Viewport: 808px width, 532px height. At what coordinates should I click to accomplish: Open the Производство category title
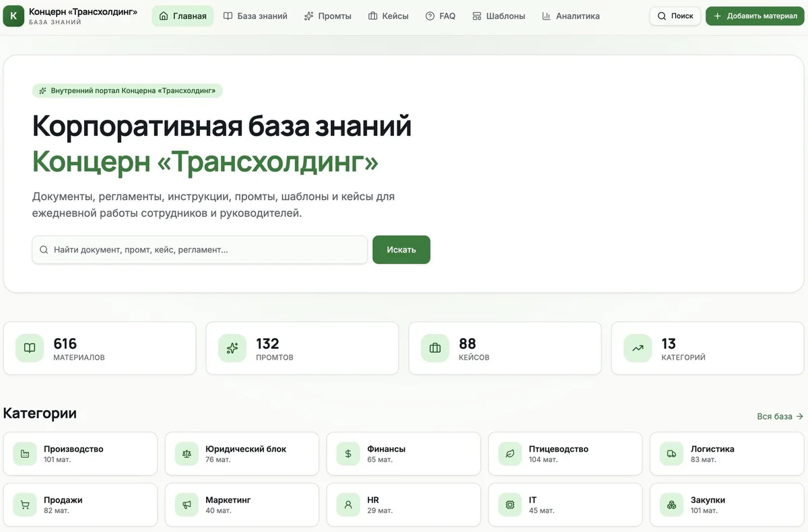(73, 448)
